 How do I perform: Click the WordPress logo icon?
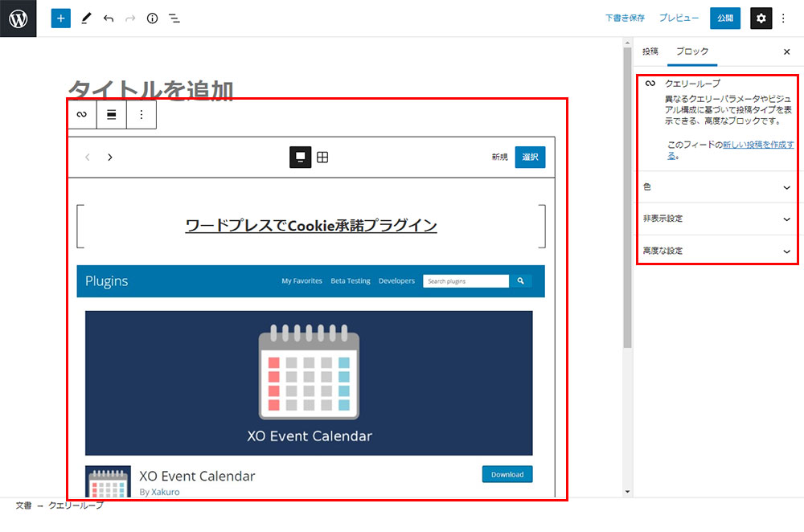pos(18,18)
